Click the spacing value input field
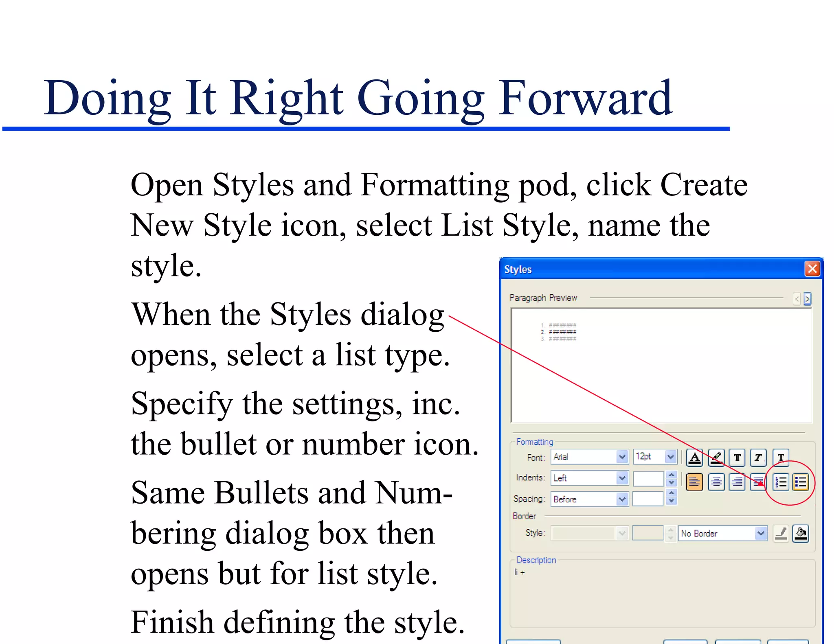The height and width of the screenshot is (644, 834). (x=648, y=499)
